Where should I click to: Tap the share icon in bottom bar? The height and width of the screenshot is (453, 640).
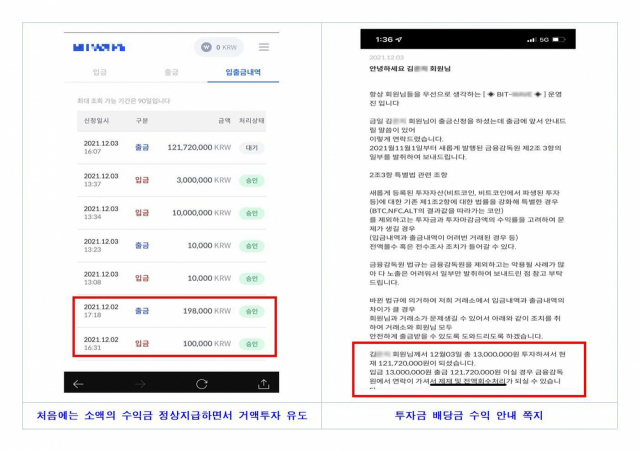pyautogui.click(x=264, y=383)
